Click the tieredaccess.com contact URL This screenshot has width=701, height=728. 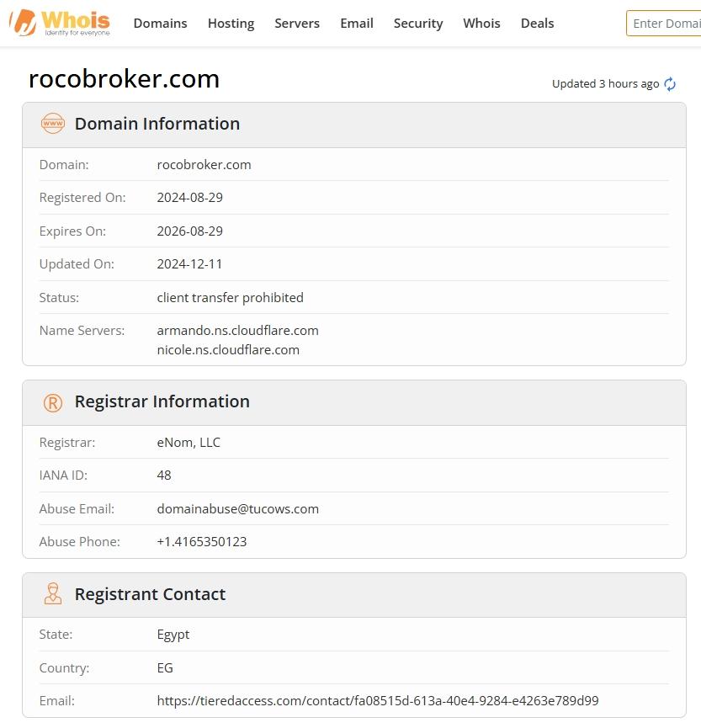378,700
